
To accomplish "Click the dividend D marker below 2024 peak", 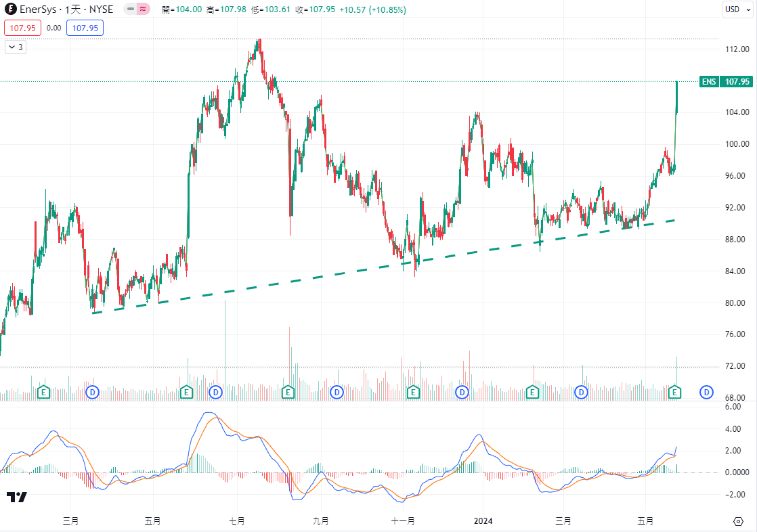I will pos(462,391).
